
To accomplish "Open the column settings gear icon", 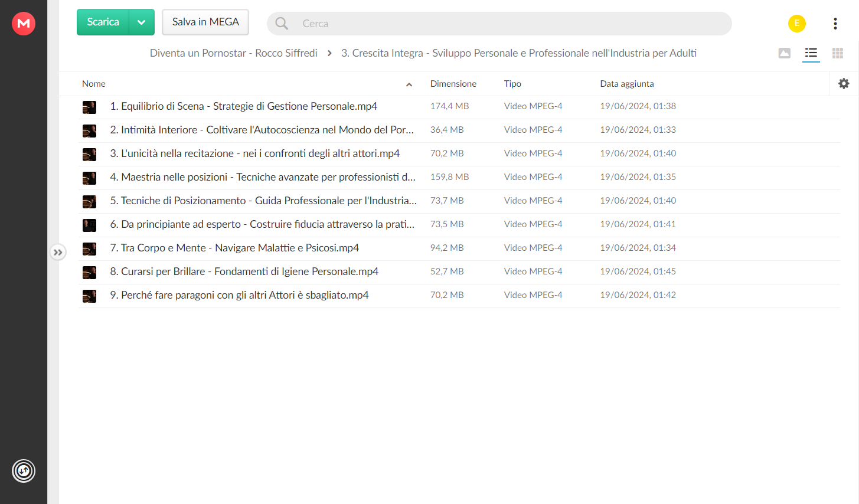I will [844, 84].
